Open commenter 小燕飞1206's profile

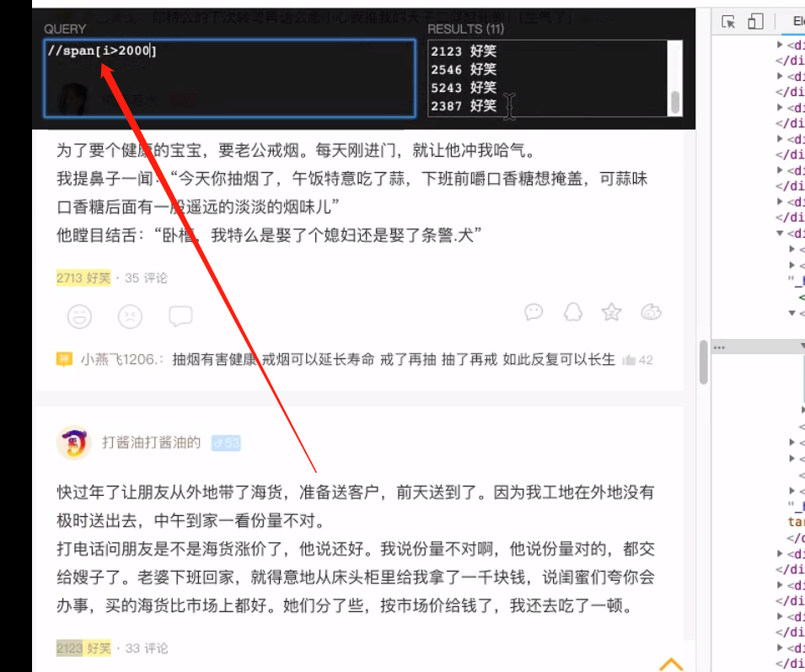point(121,359)
